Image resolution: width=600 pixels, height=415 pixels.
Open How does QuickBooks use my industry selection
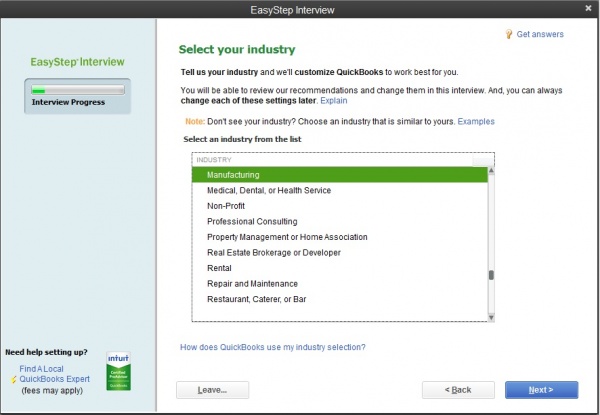(x=272, y=347)
